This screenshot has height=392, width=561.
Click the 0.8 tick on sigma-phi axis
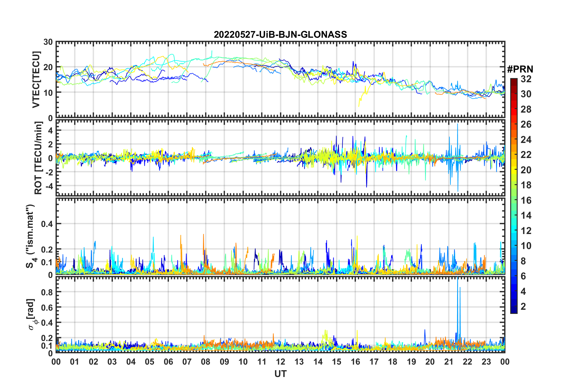coord(47,292)
